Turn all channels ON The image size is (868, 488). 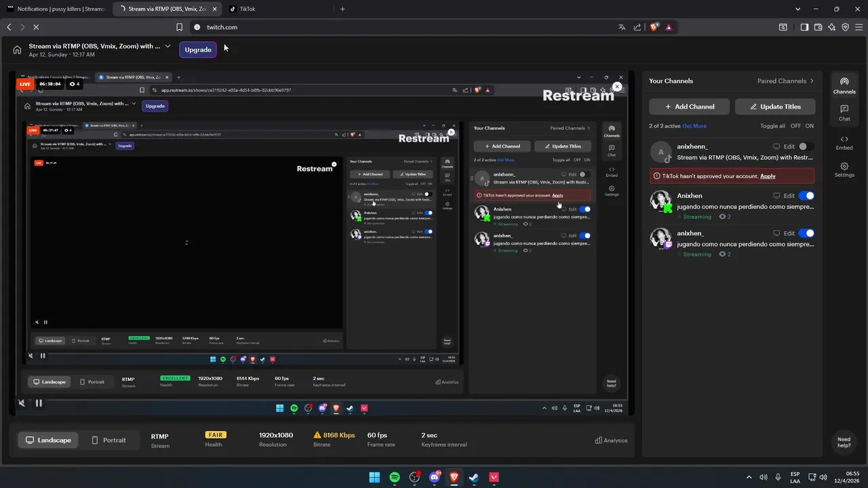pos(810,126)
